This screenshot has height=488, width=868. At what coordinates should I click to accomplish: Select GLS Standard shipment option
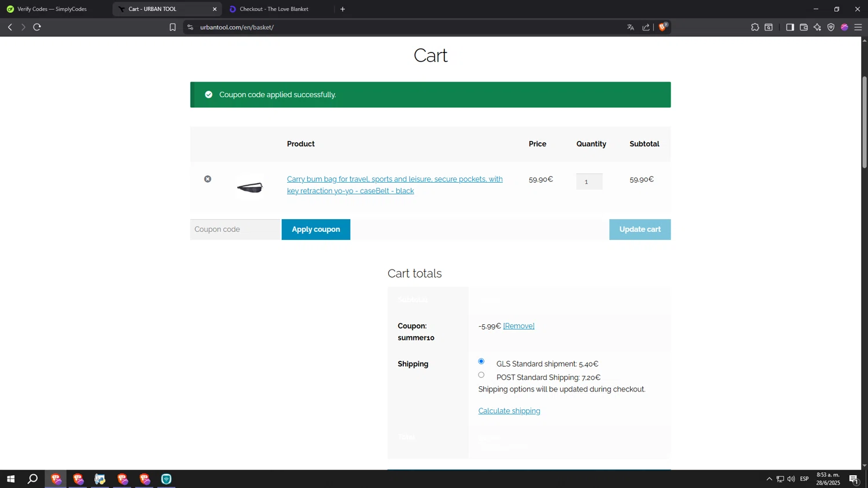coord(481,361)
